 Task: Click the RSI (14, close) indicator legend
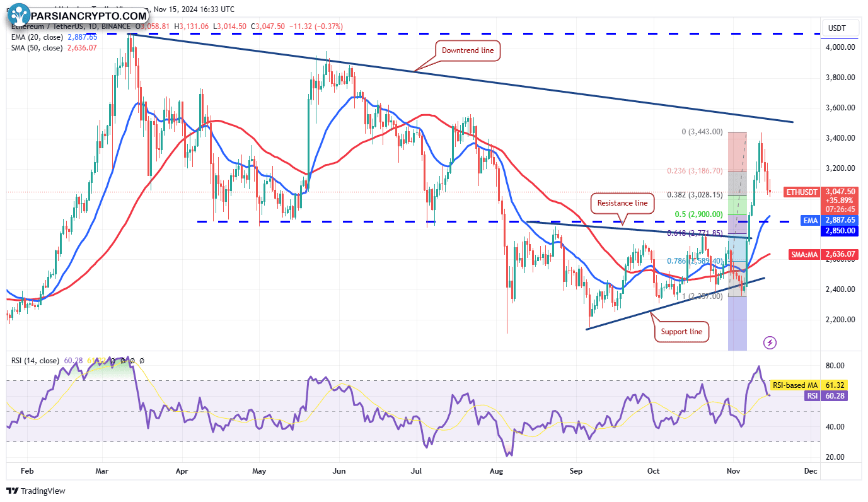(x=34, y=361)
